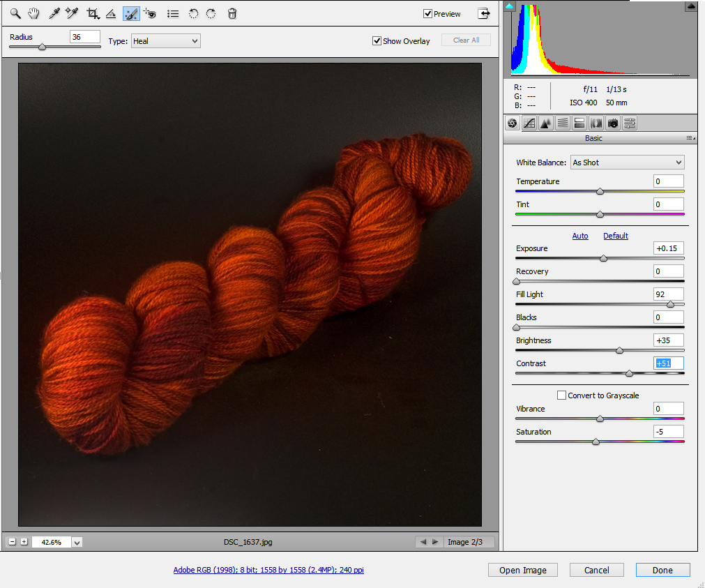Toggle full screen mode icon
This screenshot has height=588, width=705.
point(484,13)
